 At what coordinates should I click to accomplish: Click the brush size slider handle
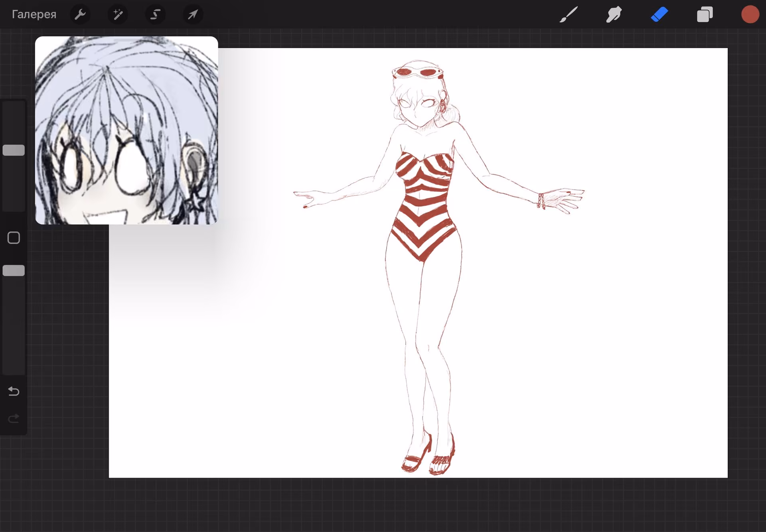tap(14, 150)
